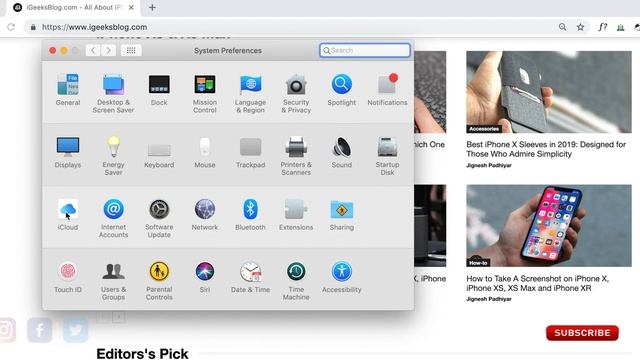640x360 pixels.
Task: Open Parental Controls preferences
Action: click(159, 281)
